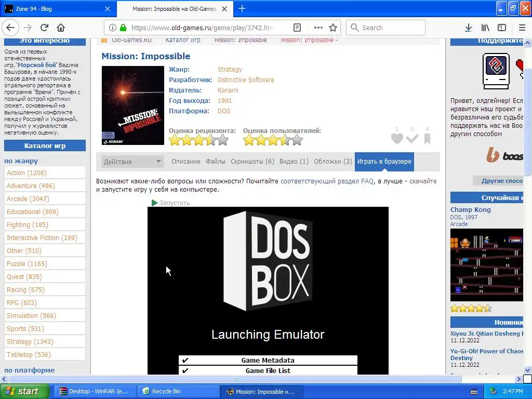The width and height of the screenshot is (532, 399).
Task: Open the Морской бой link
Action: tap(37, 65)
